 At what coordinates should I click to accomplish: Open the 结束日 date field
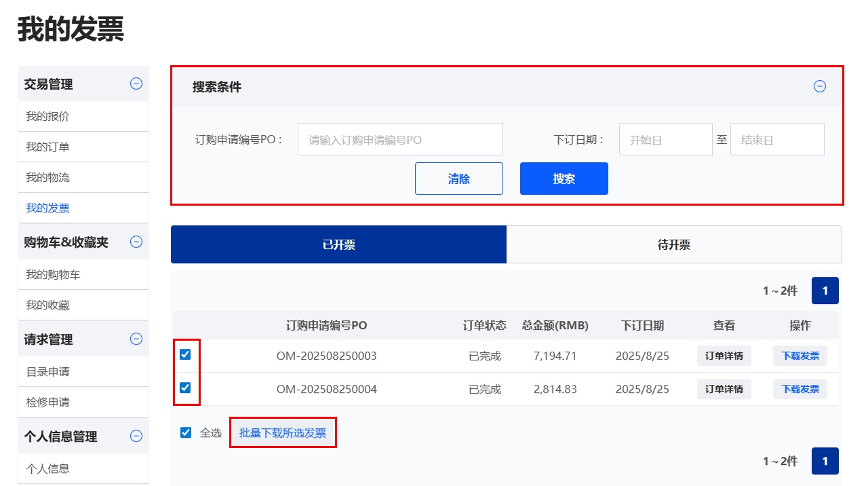click(776, 139)
